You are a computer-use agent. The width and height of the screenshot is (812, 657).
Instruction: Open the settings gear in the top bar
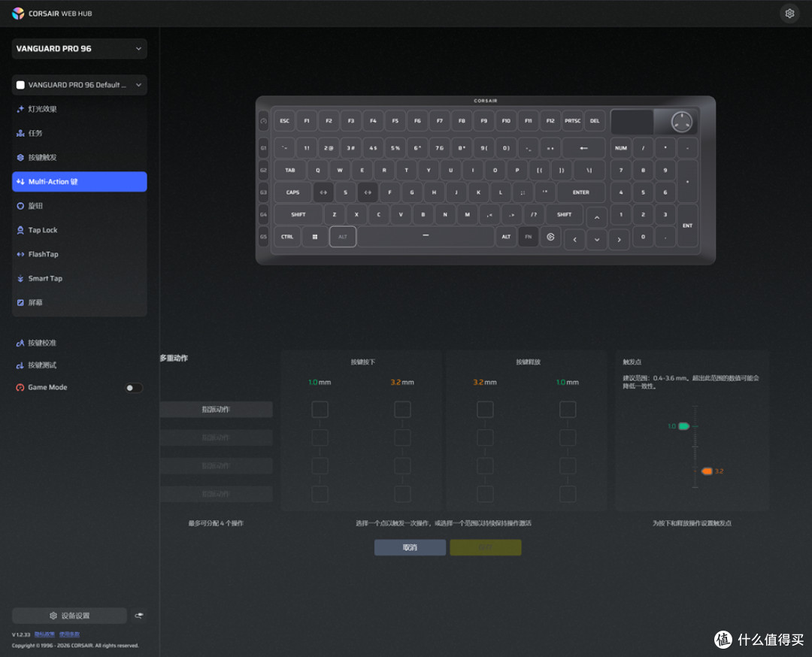789,14
